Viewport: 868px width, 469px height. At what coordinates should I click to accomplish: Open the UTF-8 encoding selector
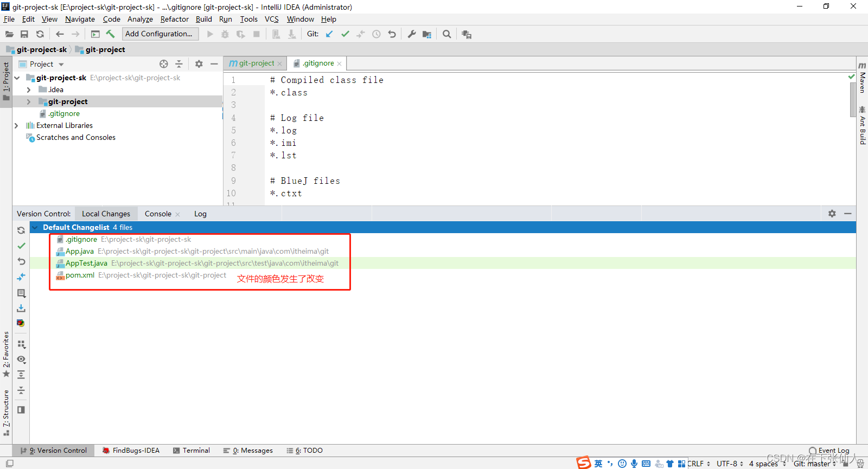pyautogui.click(x=730, y=464)
